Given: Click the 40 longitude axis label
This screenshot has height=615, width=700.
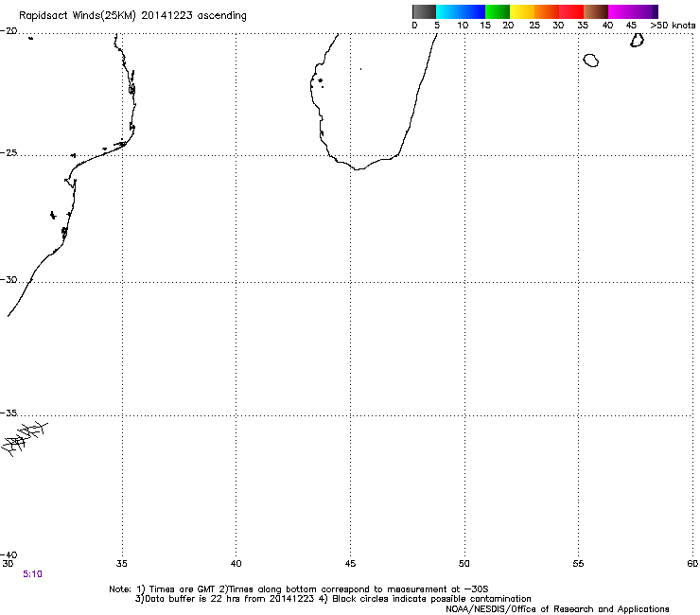Looking at the screenshot, I should [x=236, y=564].
